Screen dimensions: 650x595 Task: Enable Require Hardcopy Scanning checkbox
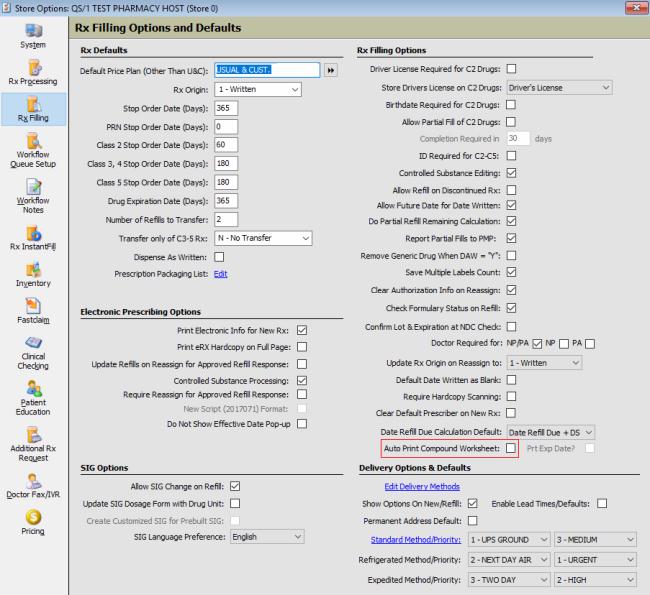click(x=512, y=396)
